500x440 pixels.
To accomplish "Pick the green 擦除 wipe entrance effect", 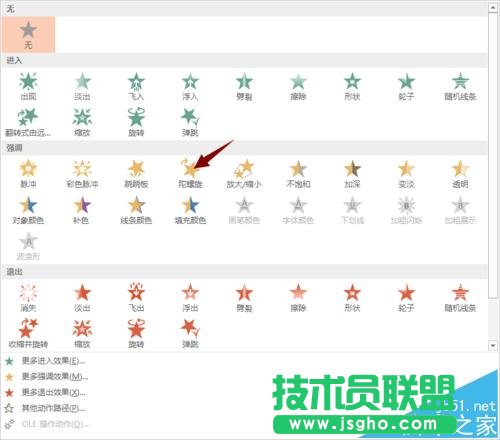I will pyautogui.click(x=298, y=86).
